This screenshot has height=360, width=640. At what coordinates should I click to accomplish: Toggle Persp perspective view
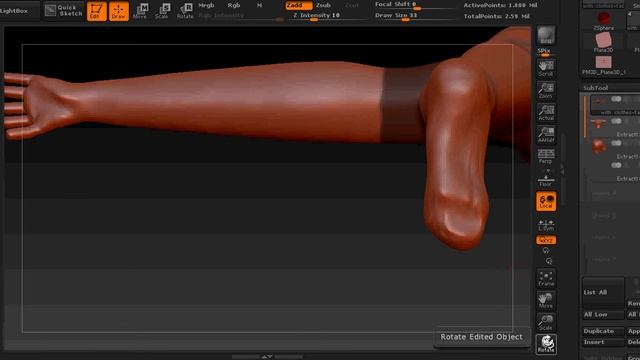[x=546, y=156]
